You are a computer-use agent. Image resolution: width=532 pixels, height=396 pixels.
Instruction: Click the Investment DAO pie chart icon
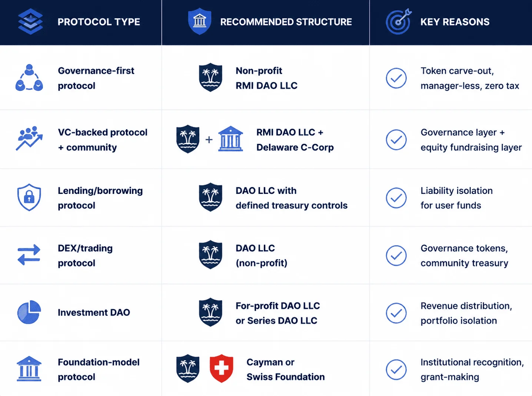29,312
